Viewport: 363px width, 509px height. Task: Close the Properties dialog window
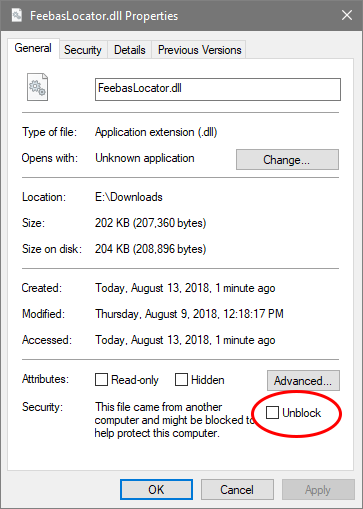347,15
